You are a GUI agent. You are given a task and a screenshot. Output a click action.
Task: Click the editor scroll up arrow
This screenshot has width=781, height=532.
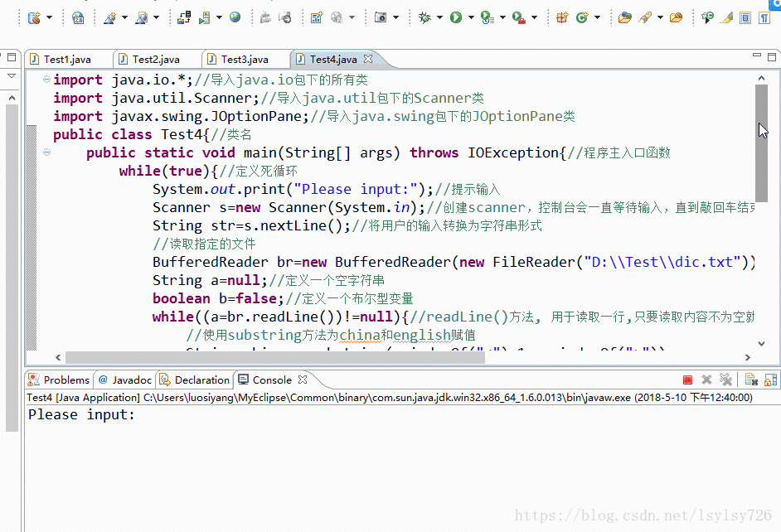click(x=761, y=78)
